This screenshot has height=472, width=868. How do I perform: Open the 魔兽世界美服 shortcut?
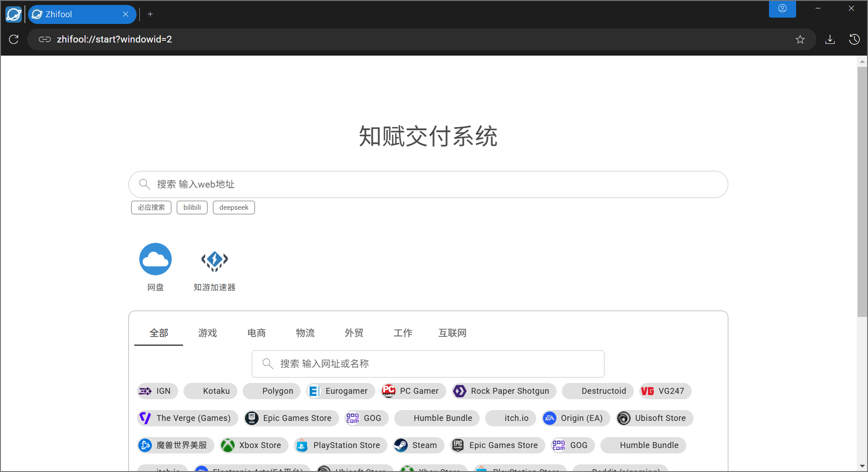pyautogui.click(x=175, y=445)
